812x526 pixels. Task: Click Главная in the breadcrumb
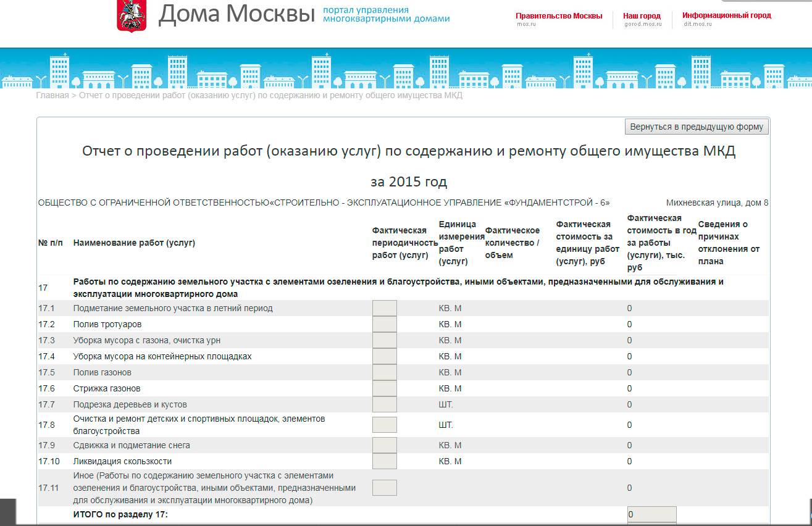pyautogui.click(x=52, y=96)
